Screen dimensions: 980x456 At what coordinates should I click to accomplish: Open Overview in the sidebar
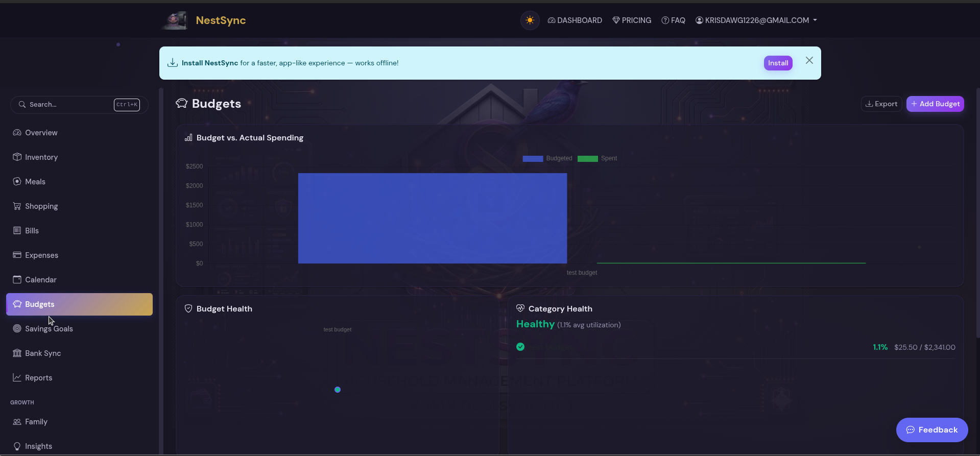[x=79, y=133]
